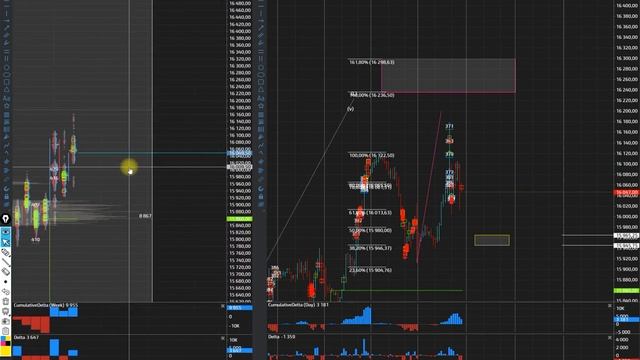
Task: Select the 50,00% (15 980,00) Fibonacci level
Action: 370,231
